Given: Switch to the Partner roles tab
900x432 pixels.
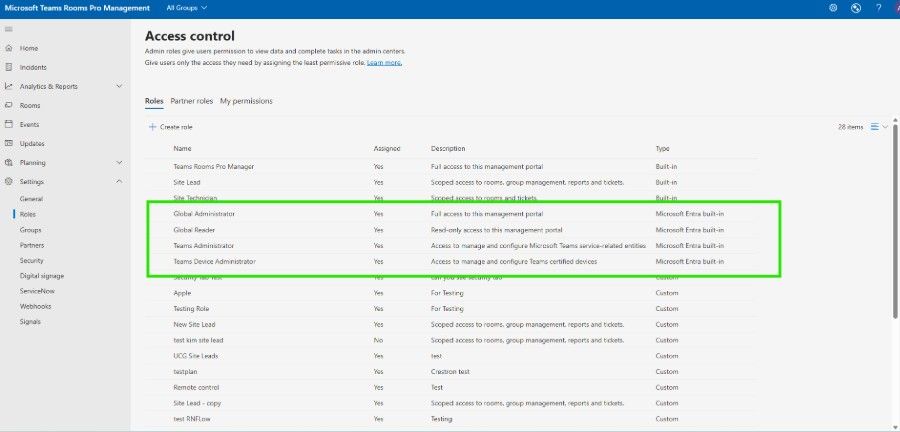Looking at the screenshot, I should (x=192, y=101).
